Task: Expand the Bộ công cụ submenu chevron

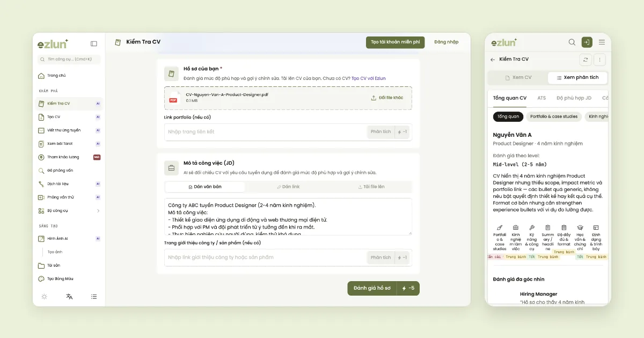Action: 98,211
